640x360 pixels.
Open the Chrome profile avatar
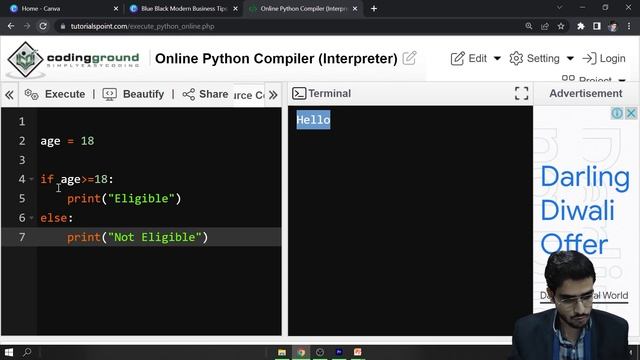[612, 27]
